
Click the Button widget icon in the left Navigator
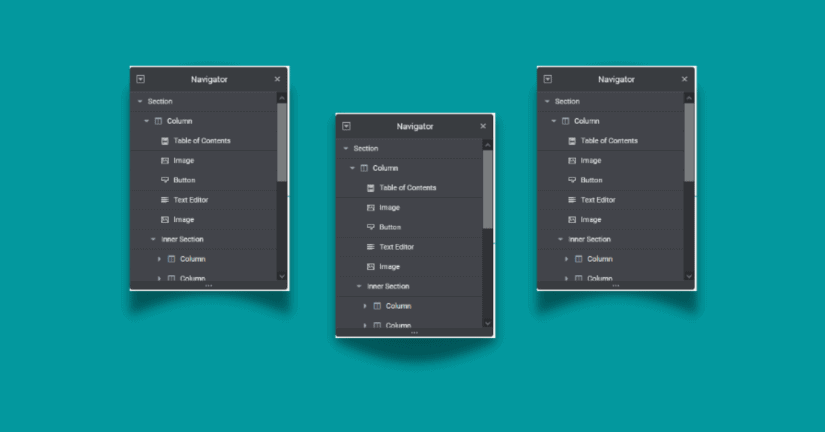(x=164, y=180)
